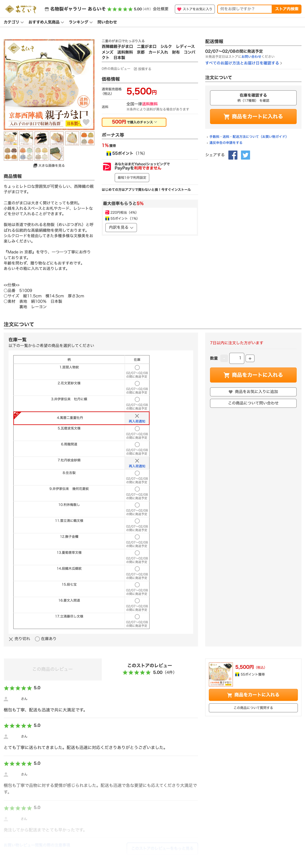Select pattern 12.獅子金襴 radio button

click(137, 537)
